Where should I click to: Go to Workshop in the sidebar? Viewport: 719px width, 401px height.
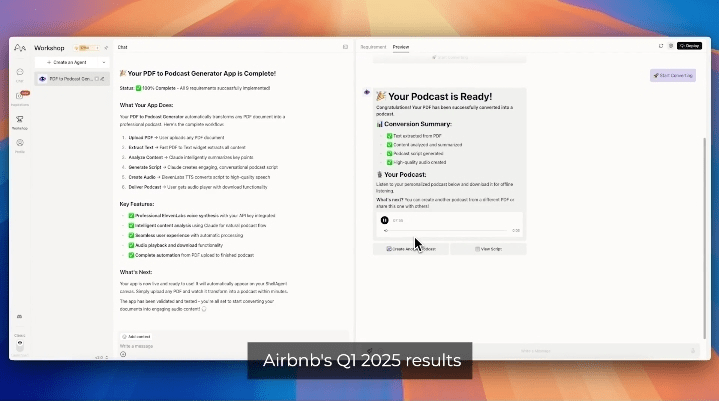pos(20,121)
